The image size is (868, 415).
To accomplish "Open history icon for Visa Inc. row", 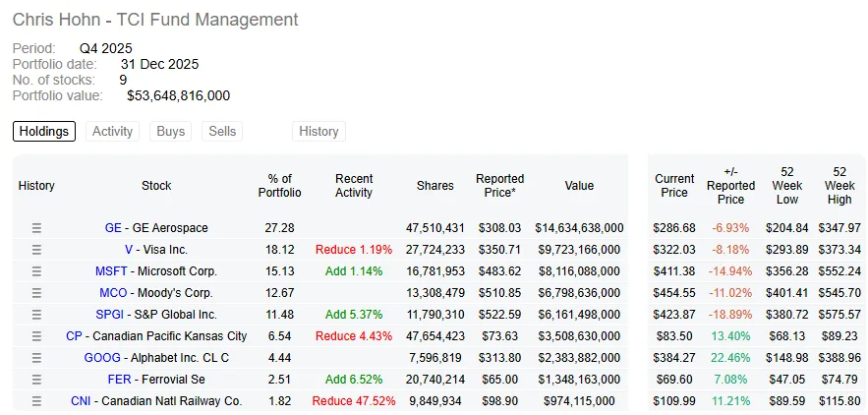I will [36, 250].
